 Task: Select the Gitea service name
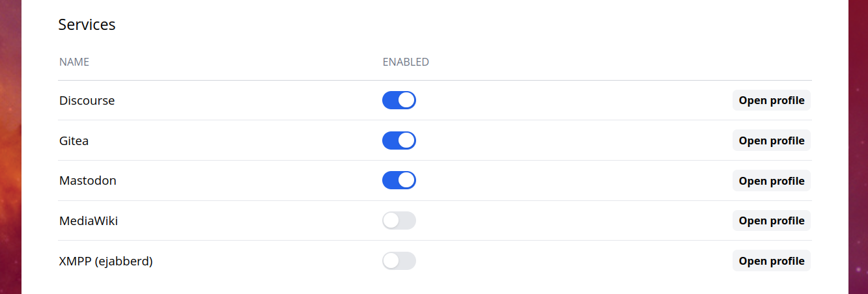74,140
